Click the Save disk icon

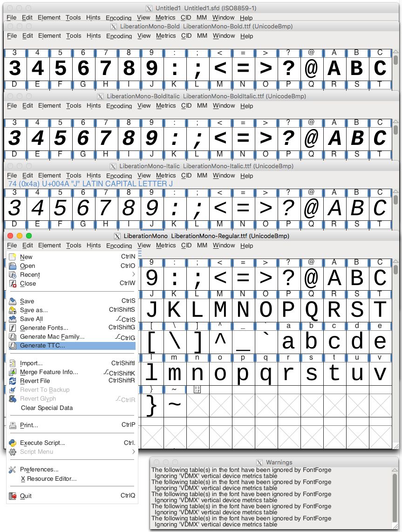click(13, 301)
